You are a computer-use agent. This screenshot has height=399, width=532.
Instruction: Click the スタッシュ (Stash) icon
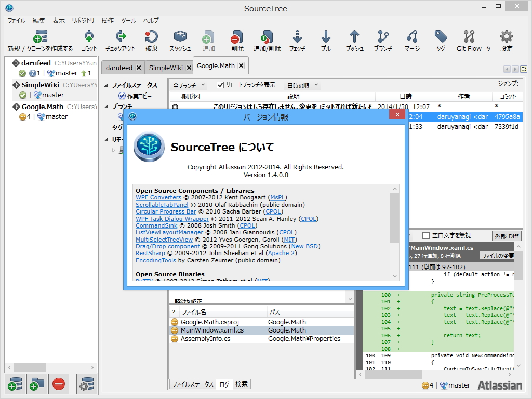pyautogui.click(x=179, y=41)
